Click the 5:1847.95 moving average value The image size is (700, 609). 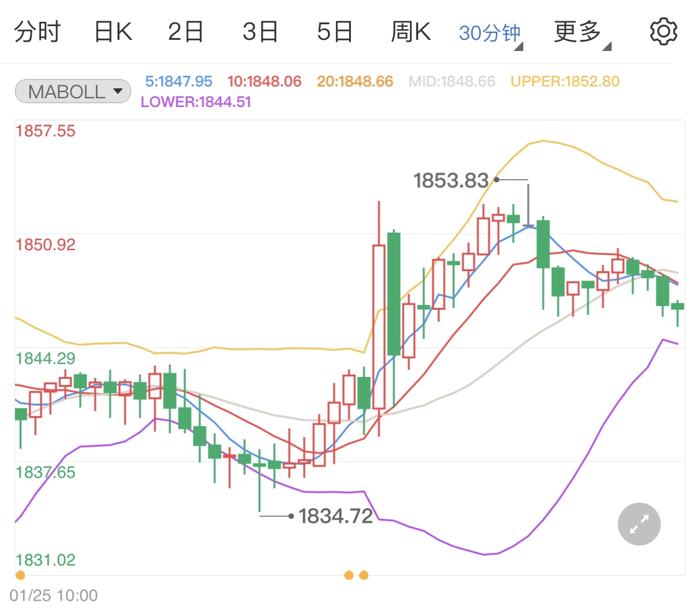pyautogui.click(x=179, y=81)
